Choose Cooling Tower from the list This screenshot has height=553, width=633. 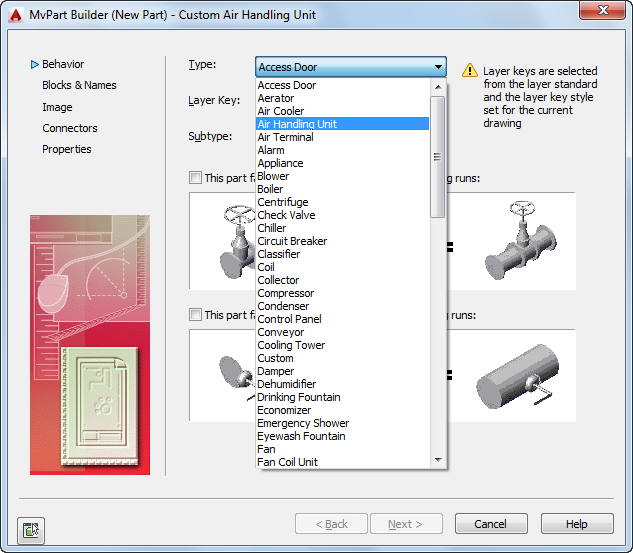point(343,345)
